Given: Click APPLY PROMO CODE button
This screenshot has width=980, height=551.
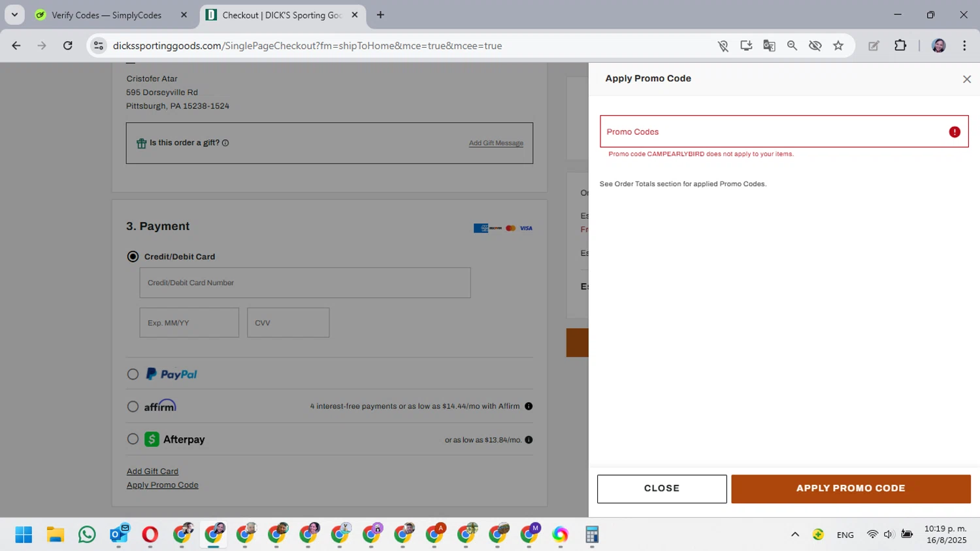Looking at the screenshot, I should [851, 489].
